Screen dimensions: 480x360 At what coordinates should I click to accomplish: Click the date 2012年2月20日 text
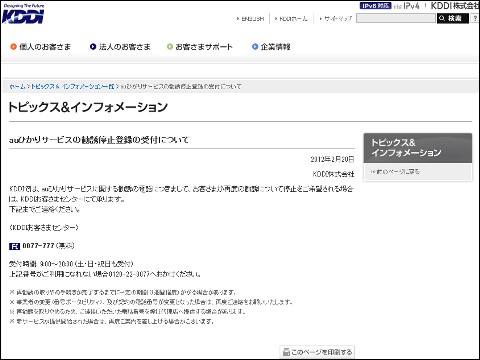(332, 159)
